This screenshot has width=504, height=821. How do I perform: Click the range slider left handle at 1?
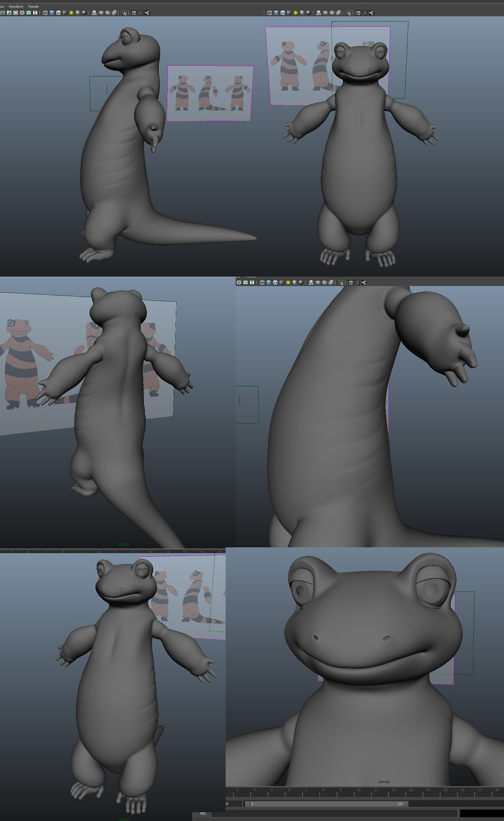[x=248, y=804]
